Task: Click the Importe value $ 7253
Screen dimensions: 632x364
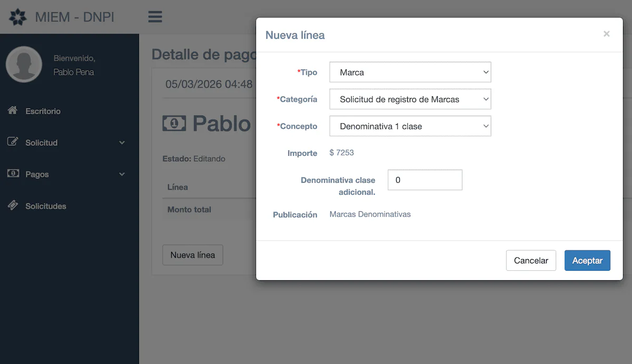Action: 342,153
